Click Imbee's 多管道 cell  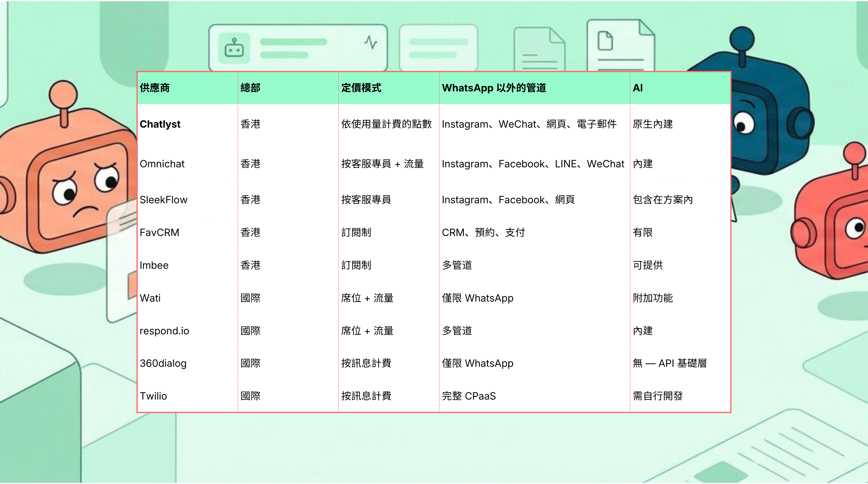[x=535, y=265]
